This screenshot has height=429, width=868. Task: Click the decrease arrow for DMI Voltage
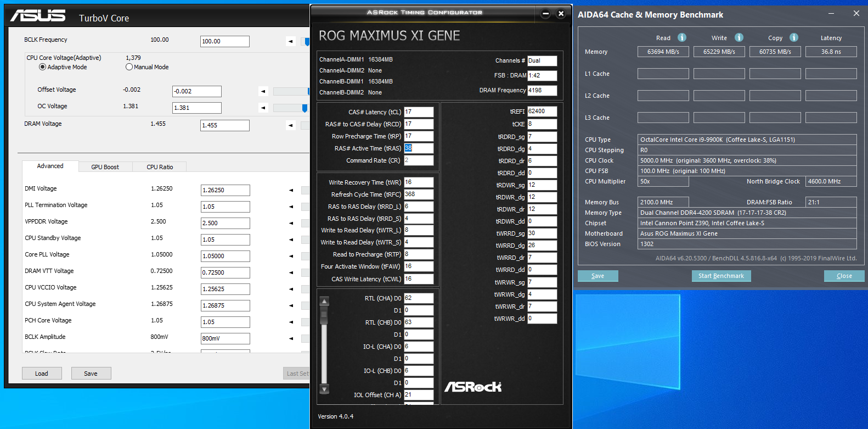tap(291, 190)
